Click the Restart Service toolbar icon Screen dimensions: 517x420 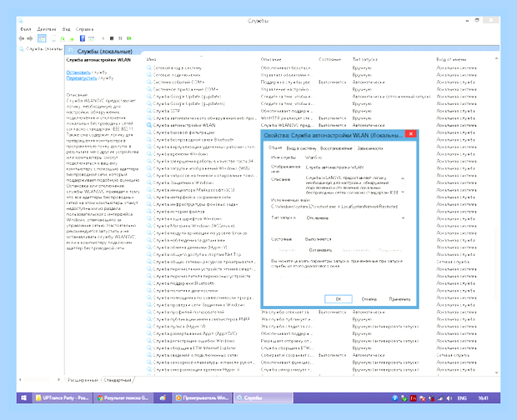pos(129,38)
